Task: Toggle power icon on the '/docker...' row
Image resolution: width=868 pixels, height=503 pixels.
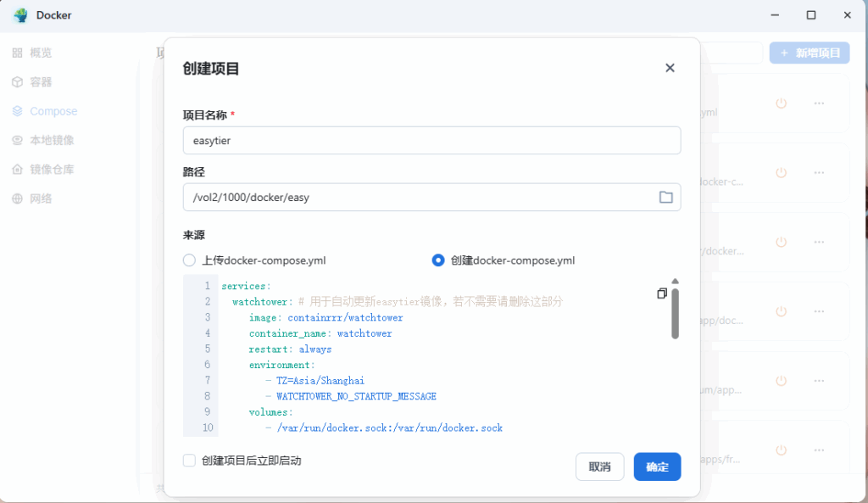Action: (781, 242)
